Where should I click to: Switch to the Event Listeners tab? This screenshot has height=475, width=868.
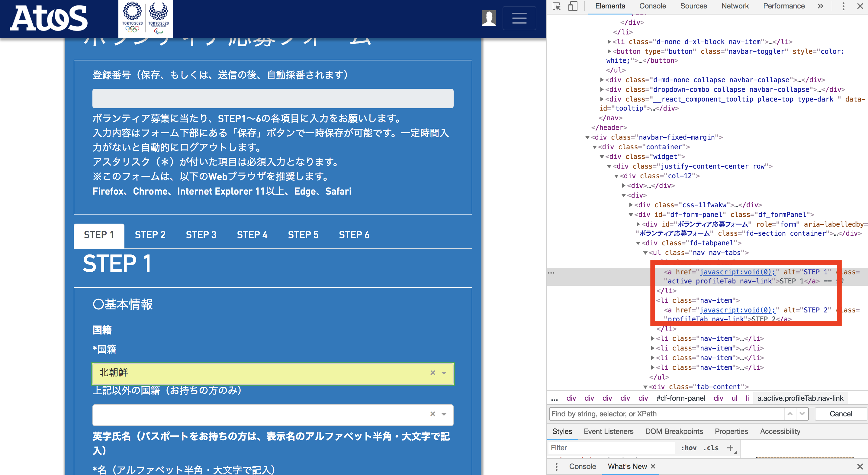pos(608,431)
